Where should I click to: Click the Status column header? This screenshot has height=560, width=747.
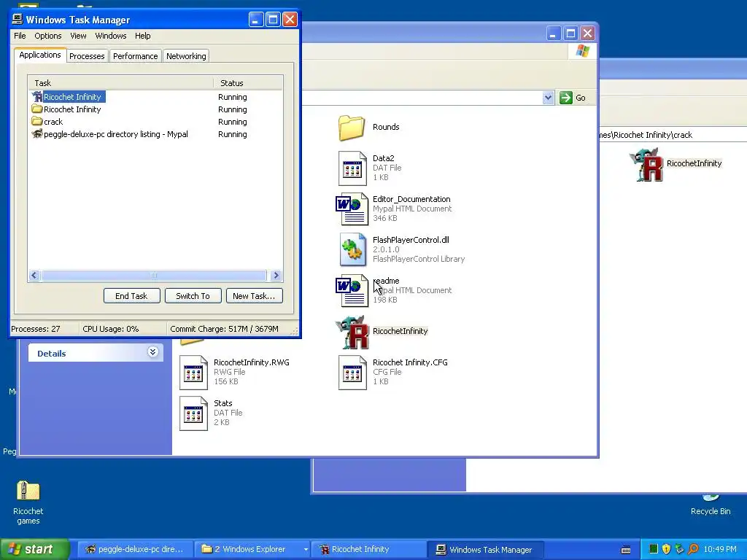pyautogui.click(x=248, y=83)
